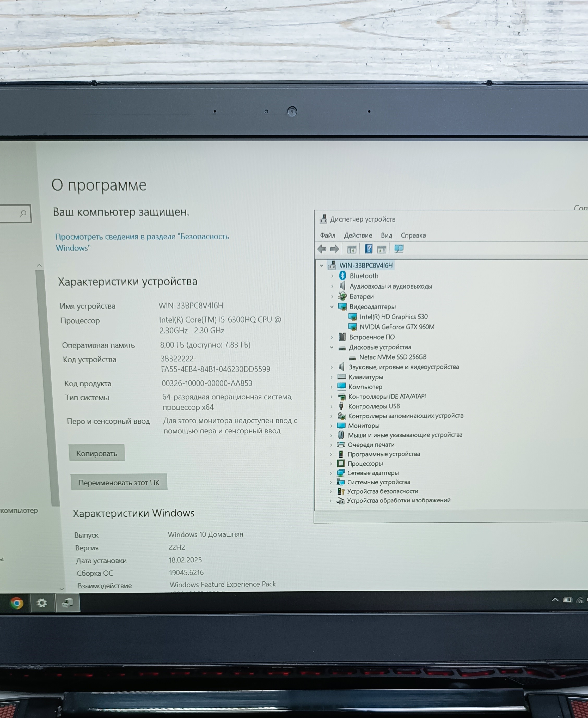Collapse the Дисковые устройства node
The width and height of the screenshot is (588, 718).
[x=332, y=347]
